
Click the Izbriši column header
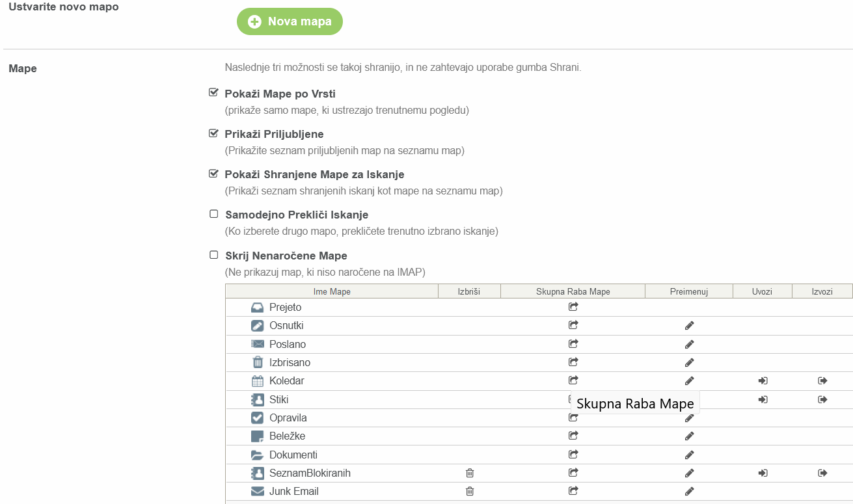[469, 291]
